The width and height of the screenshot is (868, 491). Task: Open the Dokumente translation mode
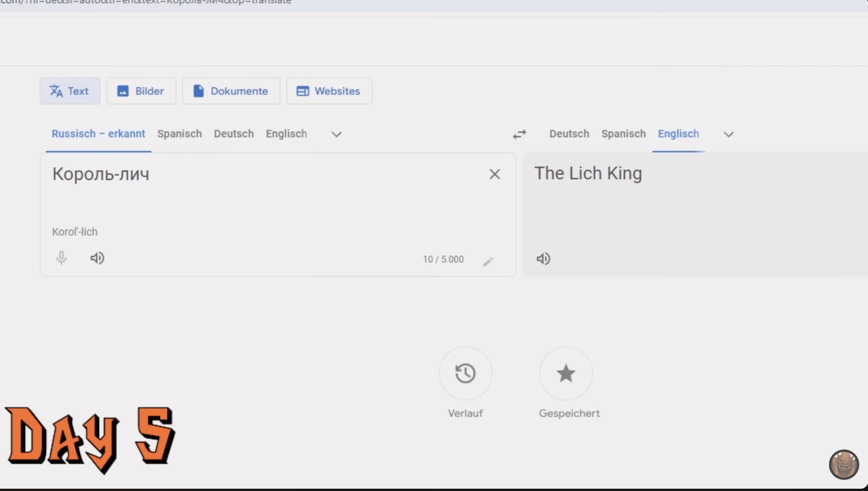click(231, 91)
